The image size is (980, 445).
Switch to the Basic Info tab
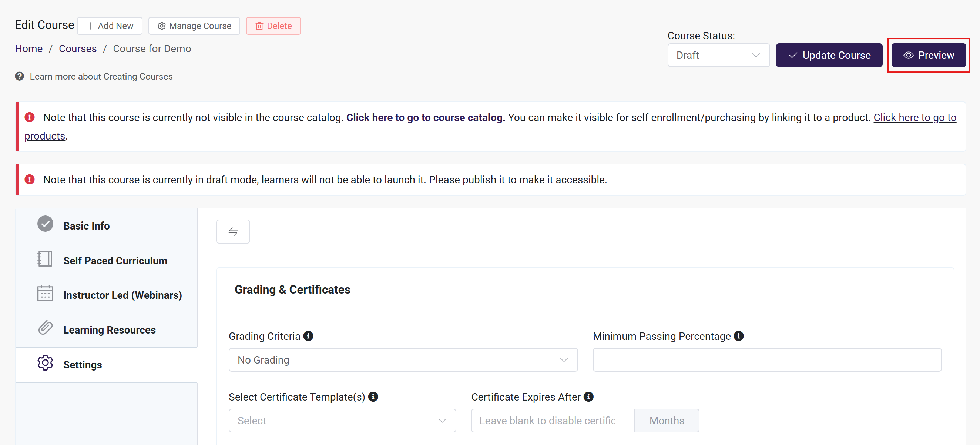tap(86, 226)
